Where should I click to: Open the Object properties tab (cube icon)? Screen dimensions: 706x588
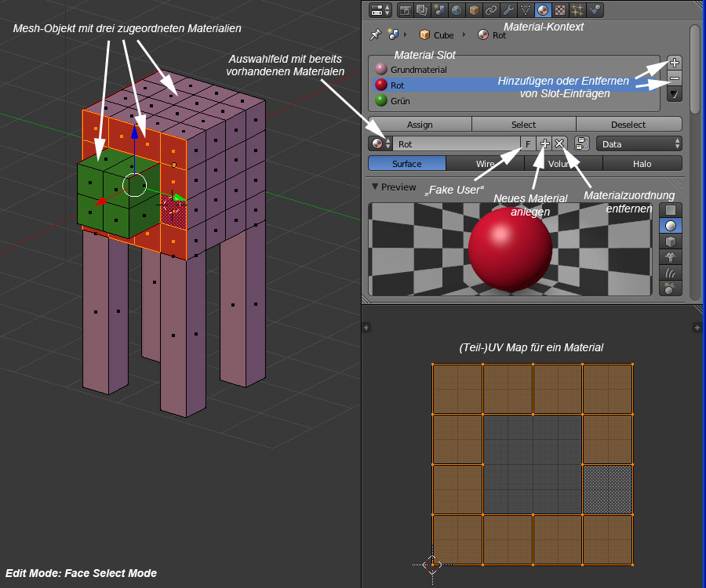point(474,10)
